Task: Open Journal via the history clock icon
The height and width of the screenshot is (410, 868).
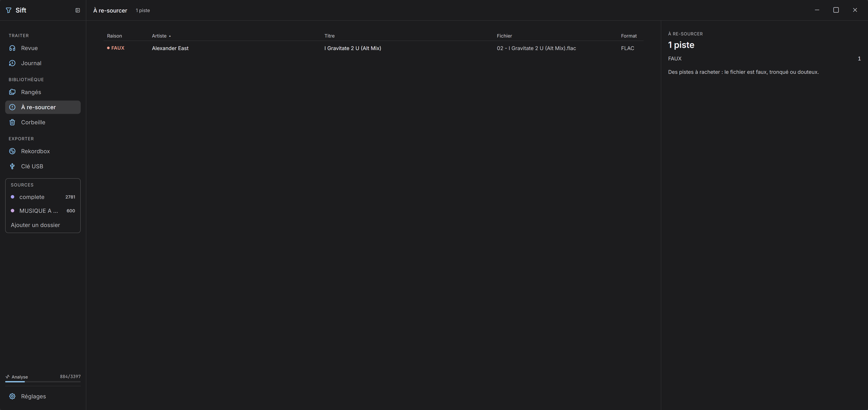Action: pos(13,63)
